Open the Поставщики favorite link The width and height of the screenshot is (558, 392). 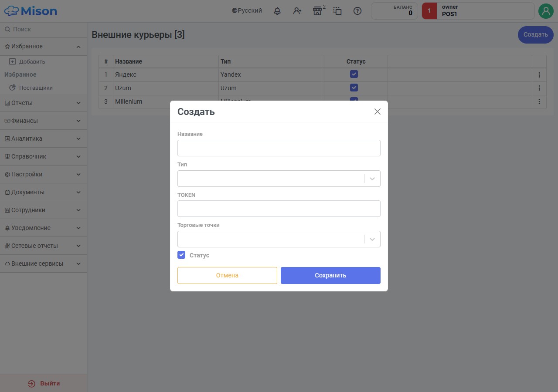pos(36,88)
